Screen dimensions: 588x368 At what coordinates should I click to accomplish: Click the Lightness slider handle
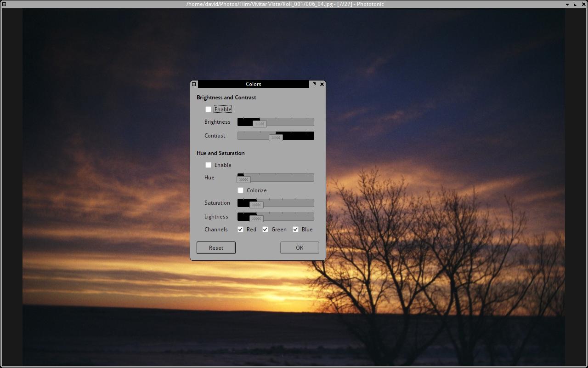(x=256, y=218)
